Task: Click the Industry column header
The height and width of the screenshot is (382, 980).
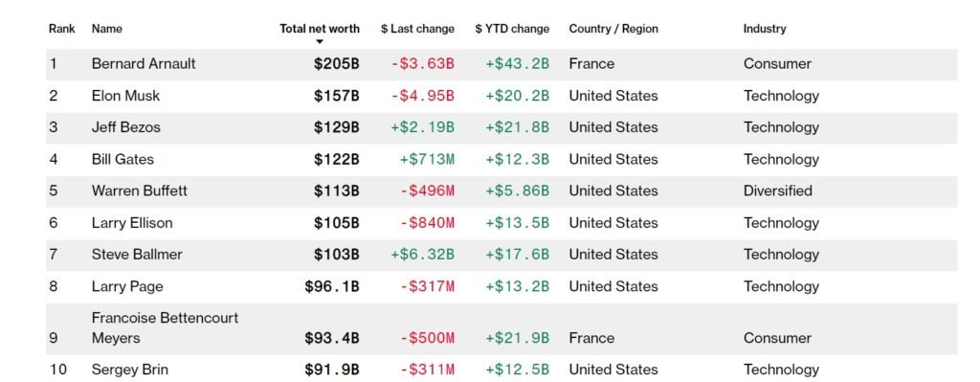Action: click(765, 29)
